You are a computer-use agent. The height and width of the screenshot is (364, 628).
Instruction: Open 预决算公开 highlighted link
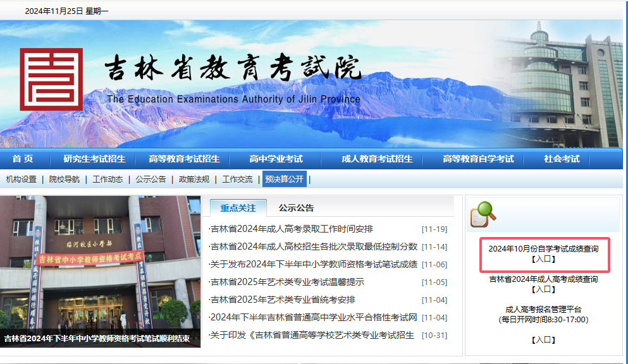click(285, 179)
